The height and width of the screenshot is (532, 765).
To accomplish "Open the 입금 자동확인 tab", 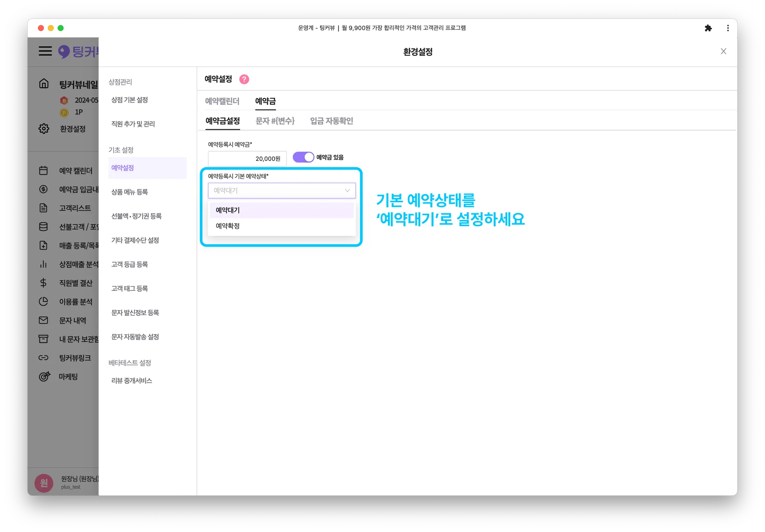I will 331,121.
